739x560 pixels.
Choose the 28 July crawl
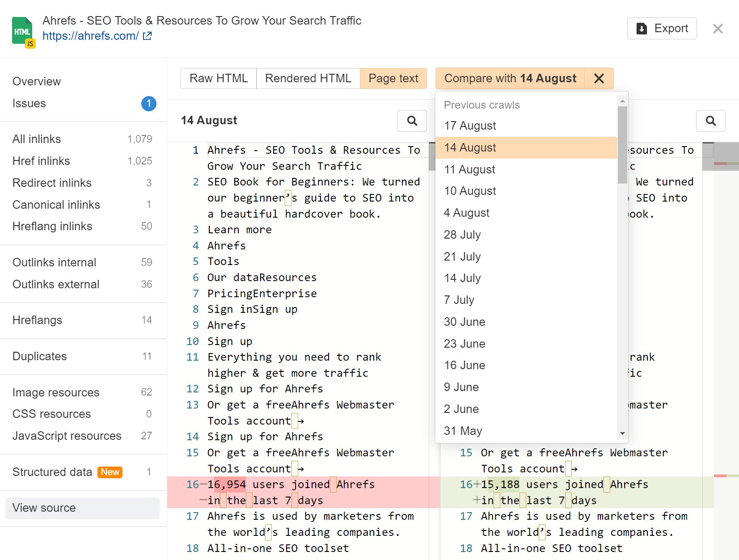pyautogui.click(x=462, y=235)
